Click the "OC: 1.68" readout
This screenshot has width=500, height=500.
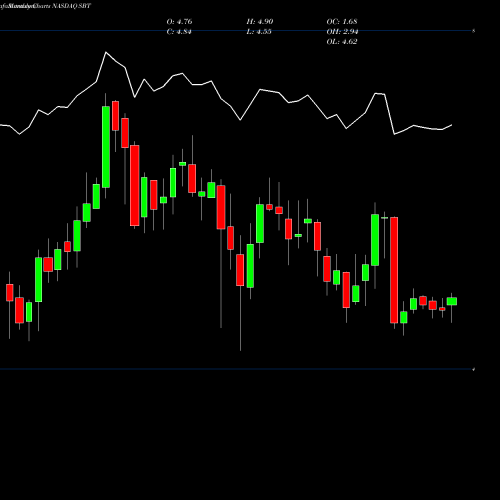pyautogui.click(x=342, y=22)
